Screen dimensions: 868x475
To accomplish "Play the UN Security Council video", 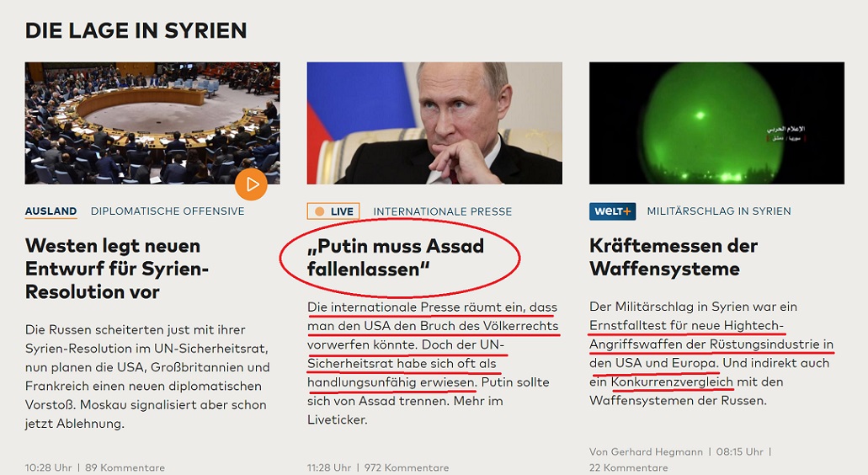I will click(x=251, y=184).
